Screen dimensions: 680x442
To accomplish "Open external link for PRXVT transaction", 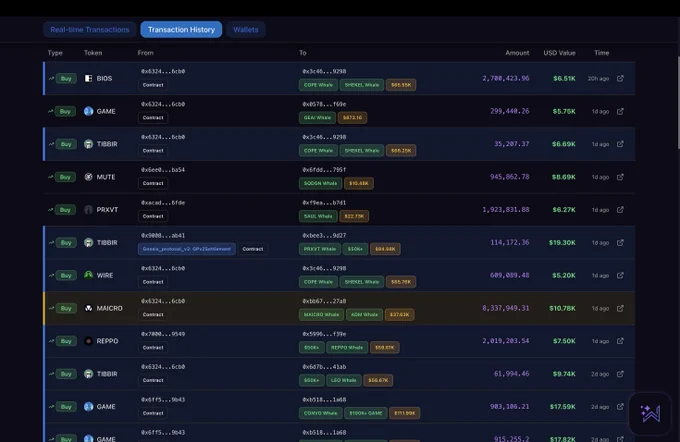I will pyautogui.click(x=620, y=210).
